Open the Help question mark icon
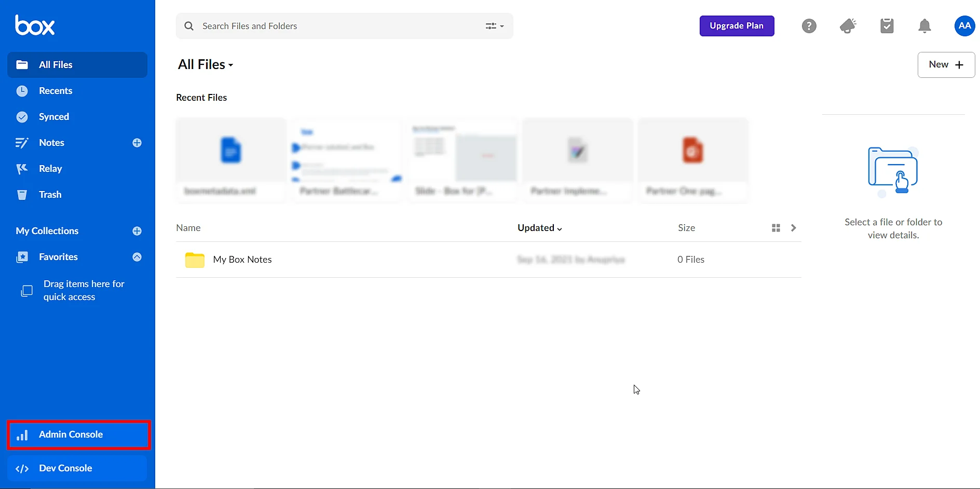The height and width of the screenshot is (489, 980). click(808, 25)
